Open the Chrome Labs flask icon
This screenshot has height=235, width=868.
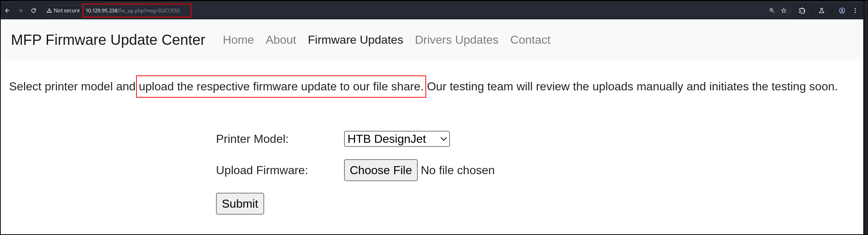pos(822,11)
